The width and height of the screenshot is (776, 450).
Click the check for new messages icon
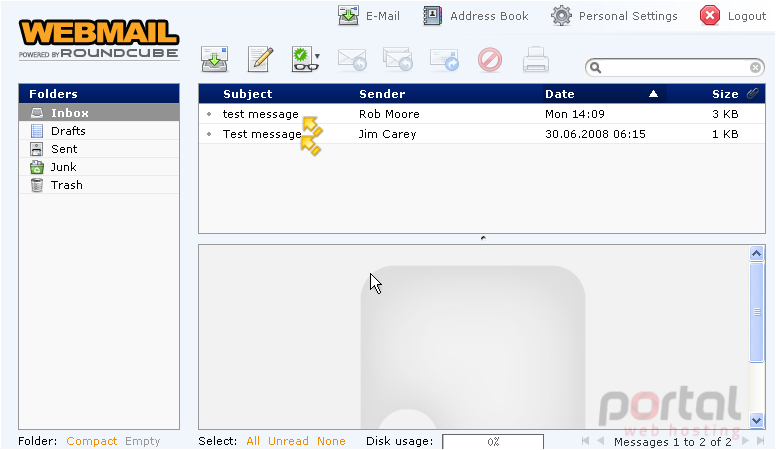coord(214,59)
